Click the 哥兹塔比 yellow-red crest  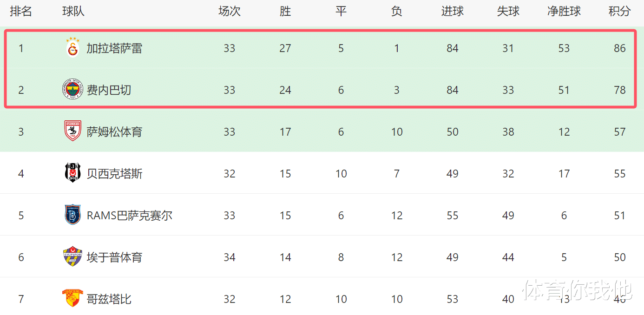(x=72, y=298)
